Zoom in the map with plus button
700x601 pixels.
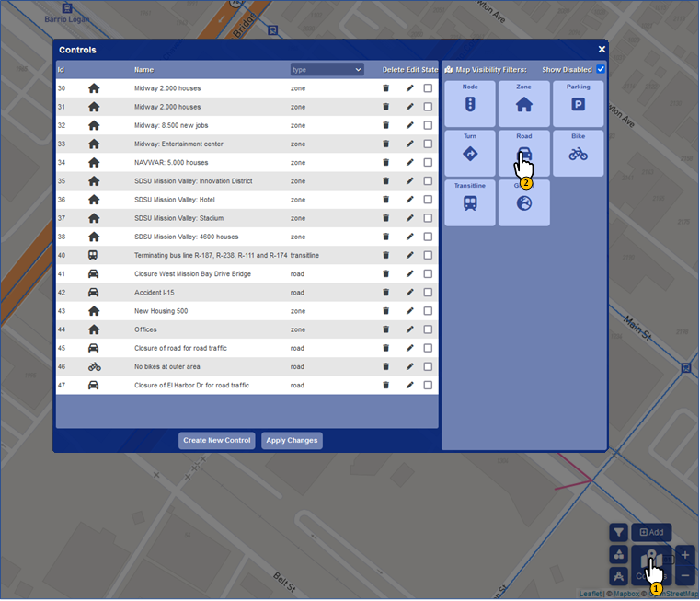tap(685, 555)
